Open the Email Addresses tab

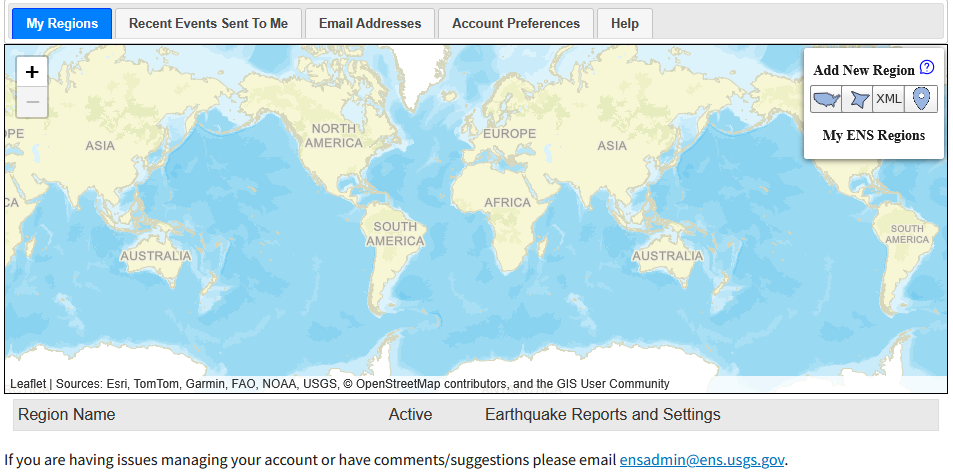(370, 24)
